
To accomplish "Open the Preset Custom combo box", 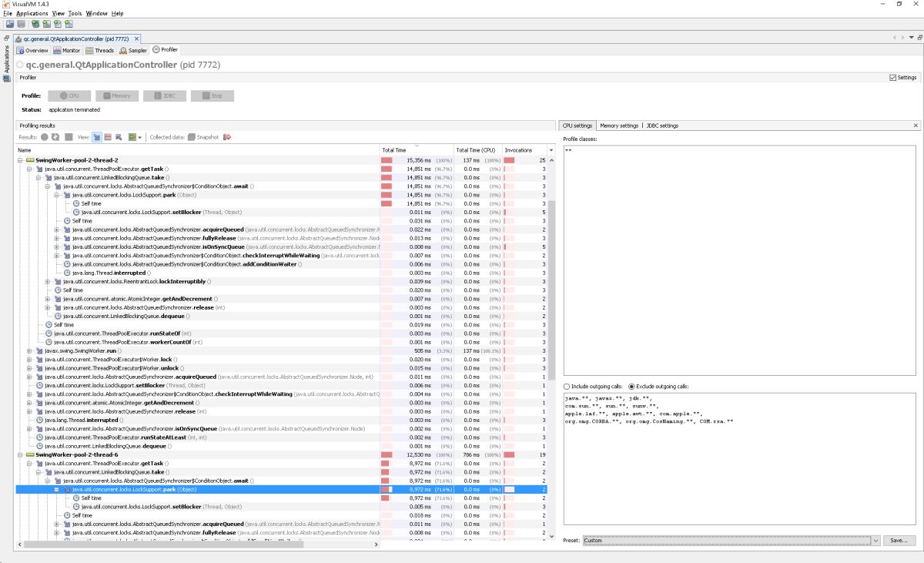I will [731, 541].
